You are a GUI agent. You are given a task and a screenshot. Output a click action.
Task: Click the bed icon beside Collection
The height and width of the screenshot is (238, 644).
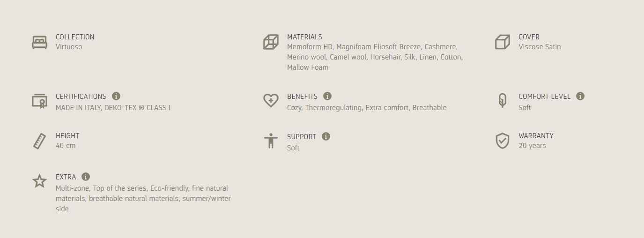39,42
